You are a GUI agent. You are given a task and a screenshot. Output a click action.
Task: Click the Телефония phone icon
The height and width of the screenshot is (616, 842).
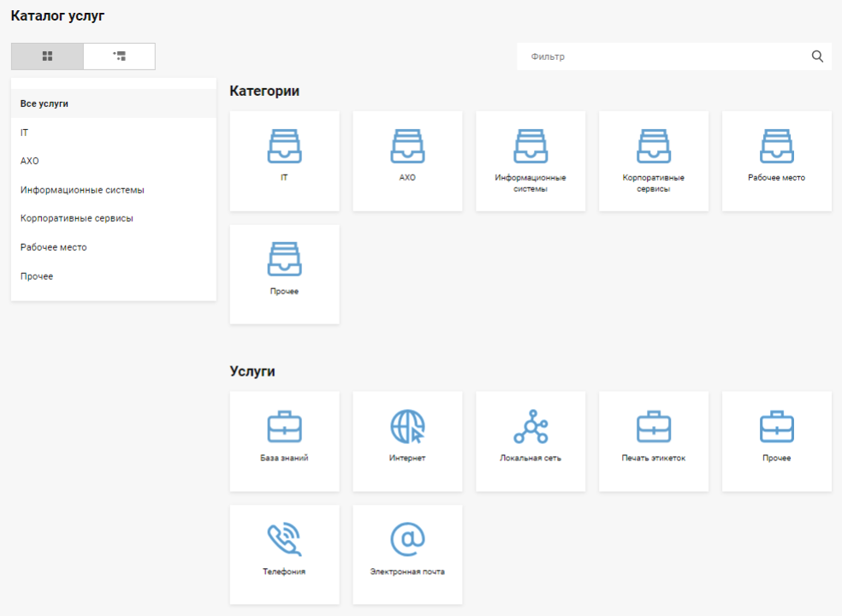coord(284,539)
